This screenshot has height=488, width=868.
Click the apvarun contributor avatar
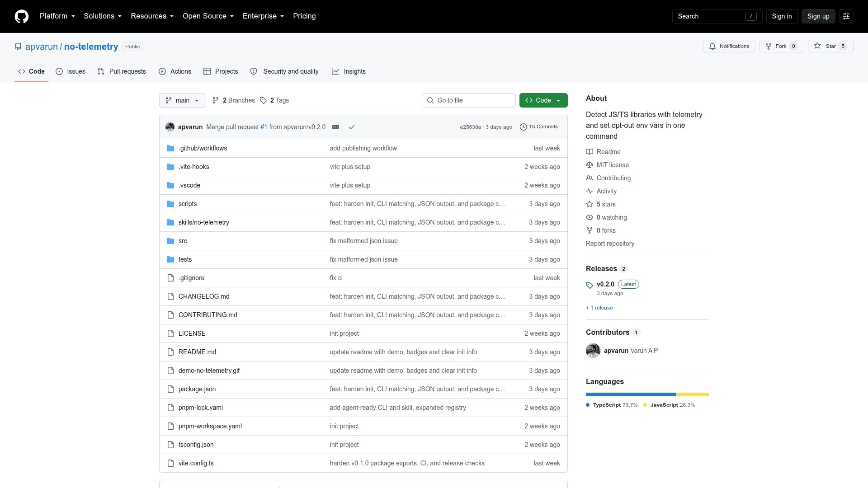tap(593, 351)
